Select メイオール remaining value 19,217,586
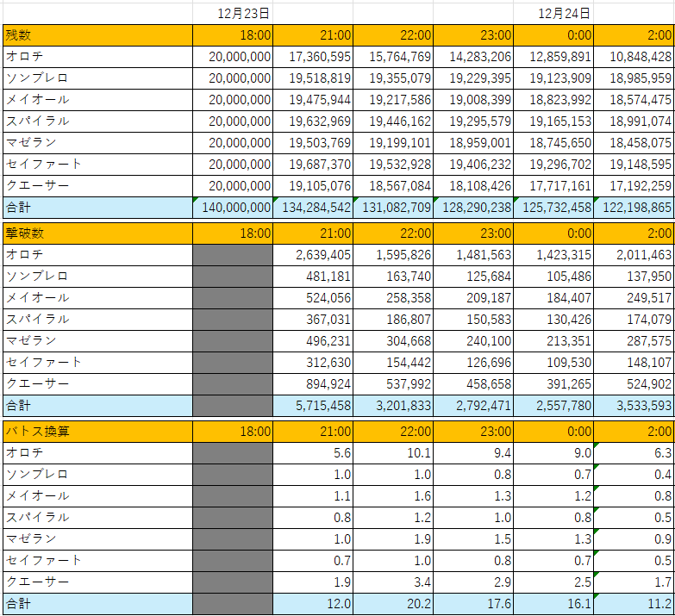Image resolution: width=675 pixels, height=616 pixels. (x=393, y=100)
